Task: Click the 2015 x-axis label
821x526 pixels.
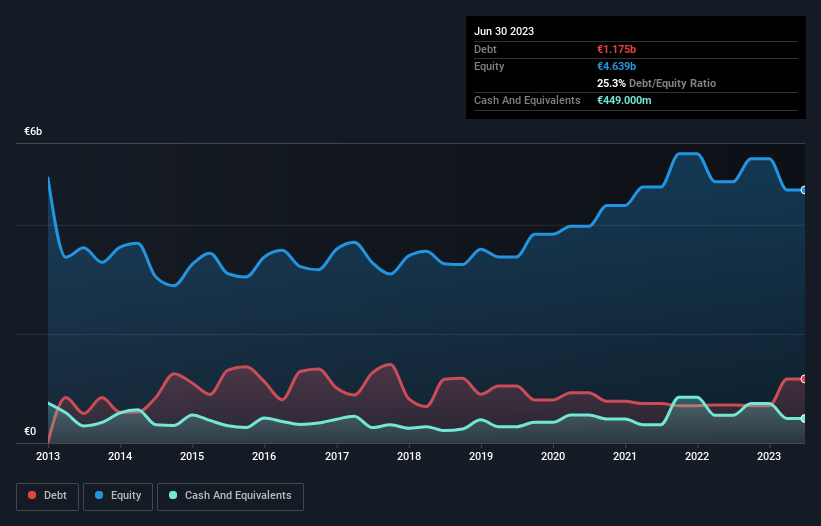Action: coord(192,456)
